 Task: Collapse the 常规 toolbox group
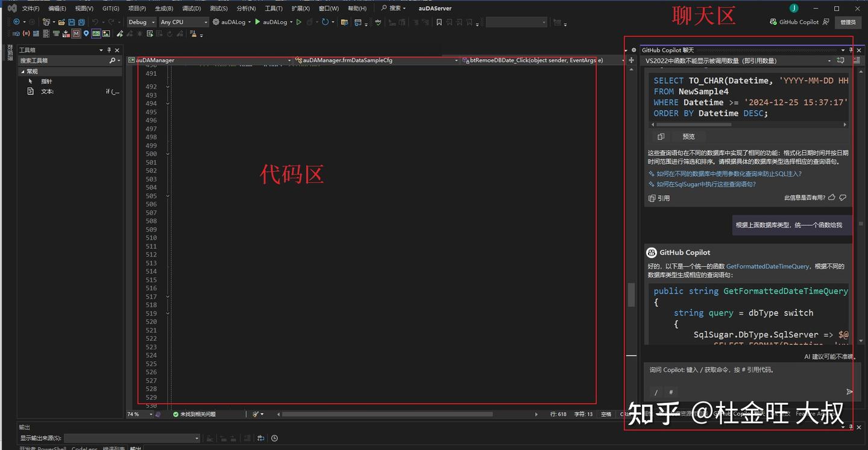coord(22,72)
